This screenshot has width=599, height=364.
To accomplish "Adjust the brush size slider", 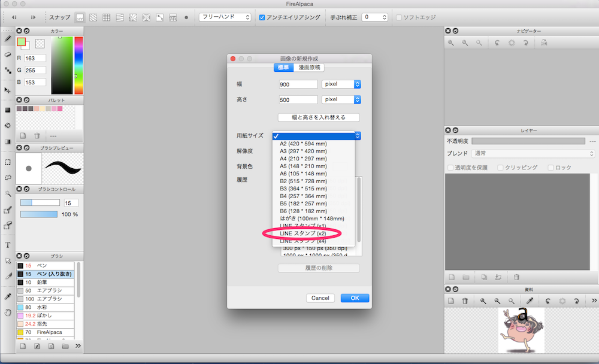I will pyautogui.click(x=40, y=203).
